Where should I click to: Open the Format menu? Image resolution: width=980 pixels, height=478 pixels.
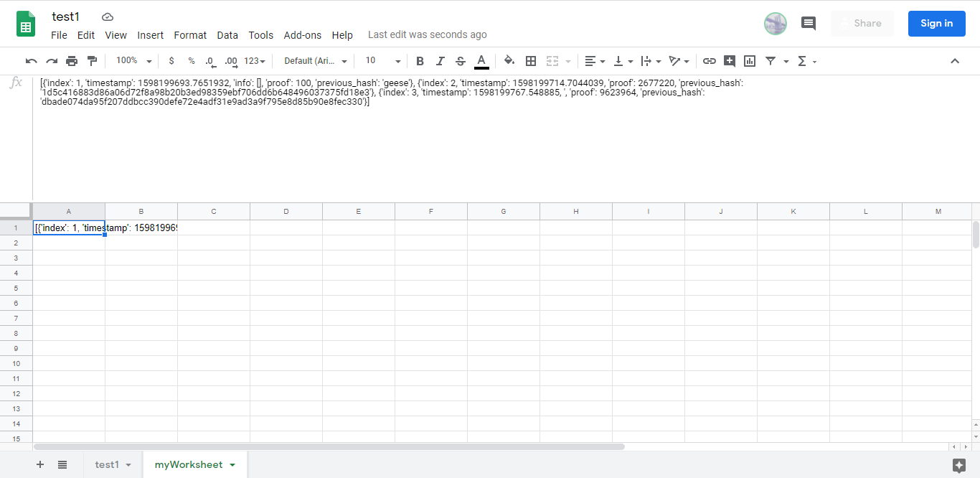click(190, 35)
